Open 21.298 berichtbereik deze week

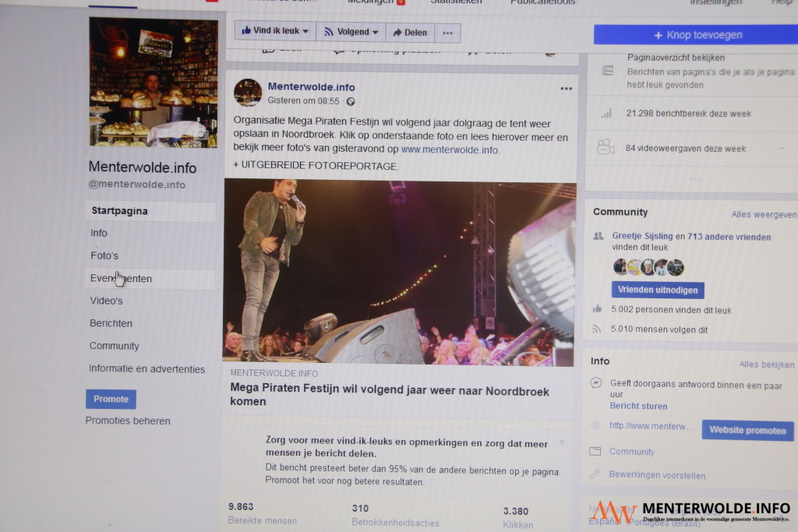point(689,114)
